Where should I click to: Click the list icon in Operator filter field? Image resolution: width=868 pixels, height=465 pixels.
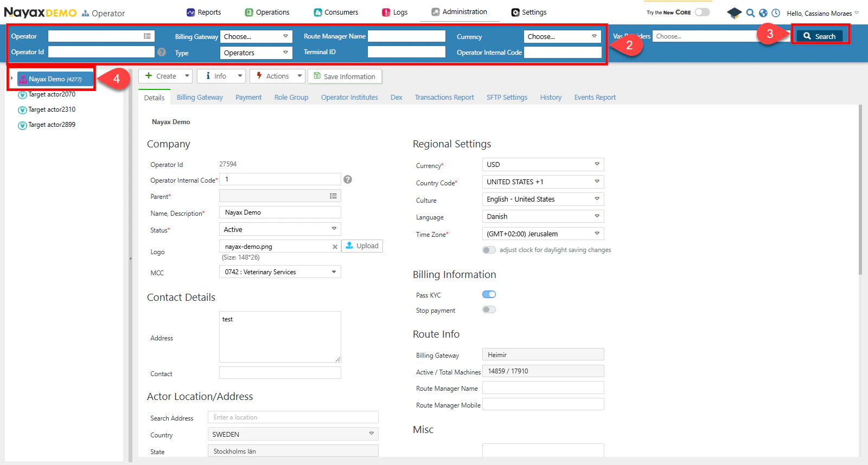[147, 36]
